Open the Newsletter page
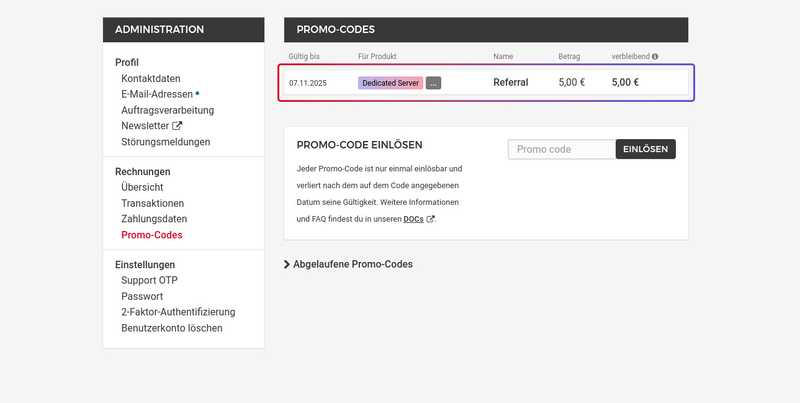The image size is (800, 403). coord(145,126)
